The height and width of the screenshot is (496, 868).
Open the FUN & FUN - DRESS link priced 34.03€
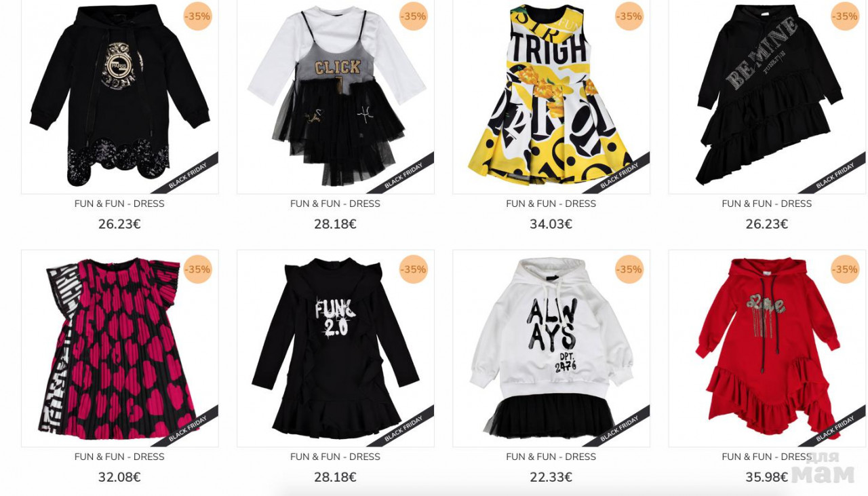[x=551, y=204]
